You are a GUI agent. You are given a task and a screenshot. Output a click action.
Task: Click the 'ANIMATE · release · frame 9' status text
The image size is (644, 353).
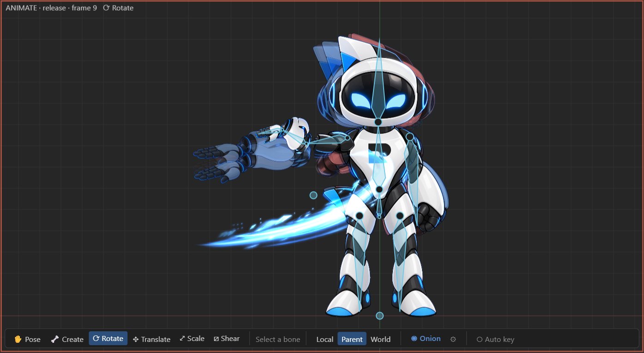(x=51, y=8)
